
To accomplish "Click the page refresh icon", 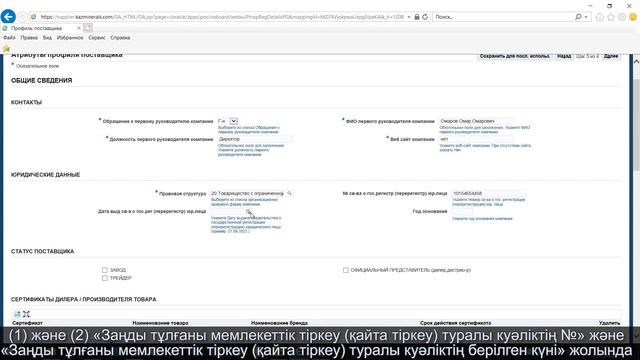I will (x=425, y=17).
